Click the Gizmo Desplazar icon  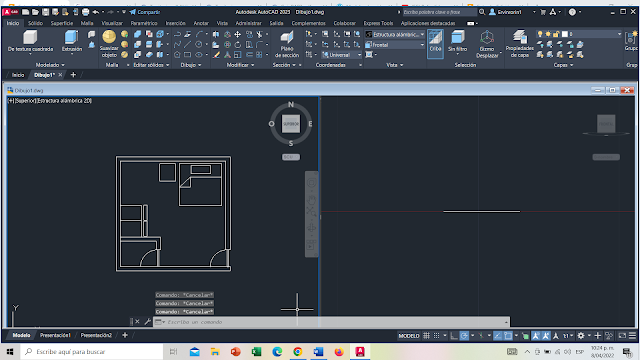click(487, 38)
